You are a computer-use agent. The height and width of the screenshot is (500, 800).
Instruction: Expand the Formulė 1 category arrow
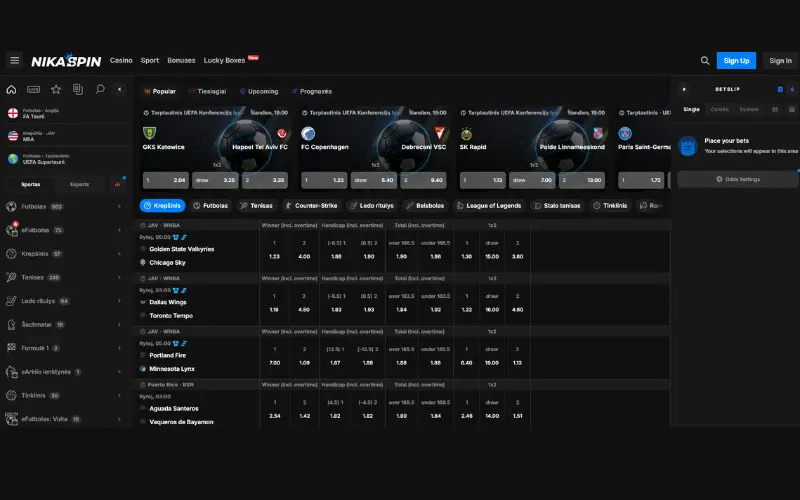(119, 348)
